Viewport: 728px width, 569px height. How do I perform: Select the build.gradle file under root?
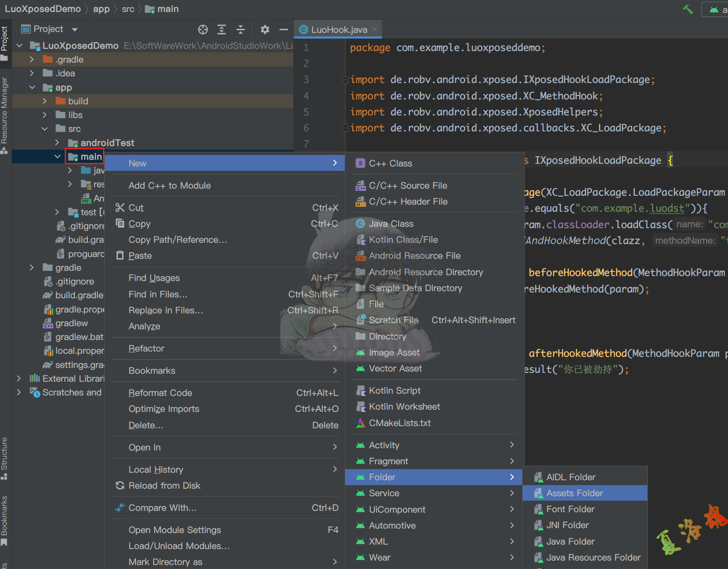[x=79, y=295]
